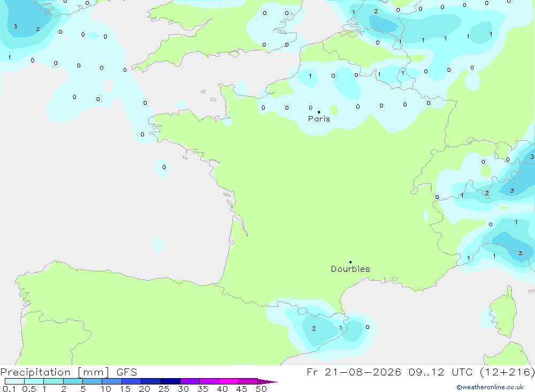Image resolution: width=535 pixels, height=392 pixels.
Task: Pick the 10–15 mm blue legend swatch
Action: point(112,381)
